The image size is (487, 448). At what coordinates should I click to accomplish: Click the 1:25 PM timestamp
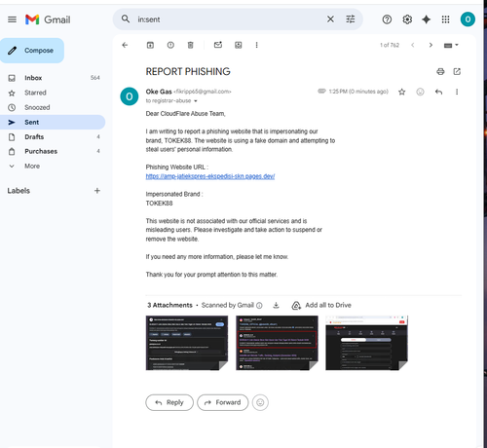(358, 92)
